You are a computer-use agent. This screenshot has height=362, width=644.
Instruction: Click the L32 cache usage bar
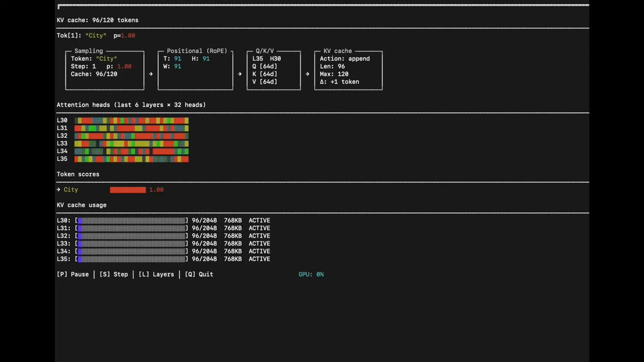(131, 236)
